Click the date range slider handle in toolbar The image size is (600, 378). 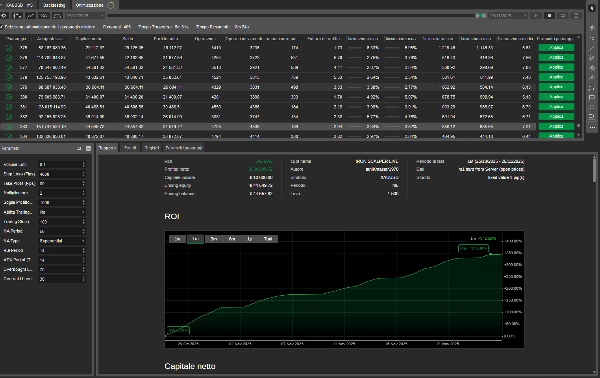(x=481, y=16)
